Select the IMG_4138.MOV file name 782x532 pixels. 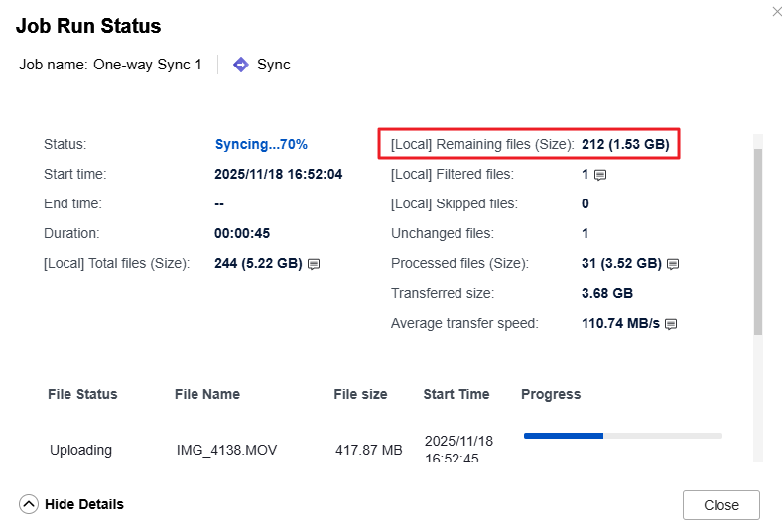[x=226, y=450]
